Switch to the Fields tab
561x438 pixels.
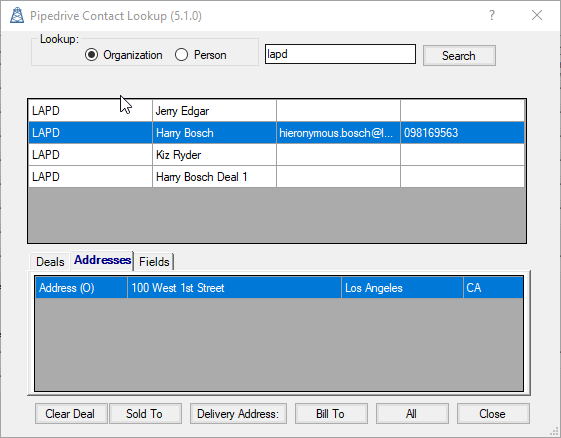(154, 262)
